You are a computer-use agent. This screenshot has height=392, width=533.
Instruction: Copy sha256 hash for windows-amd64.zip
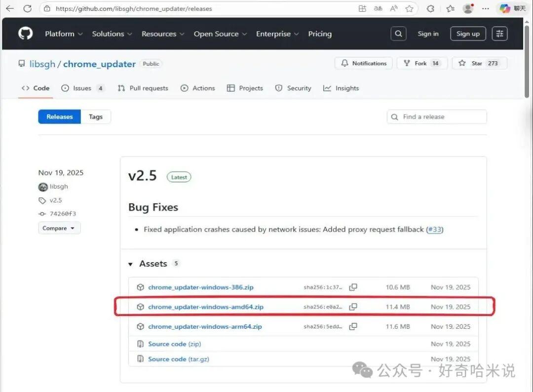pos(353,307)
